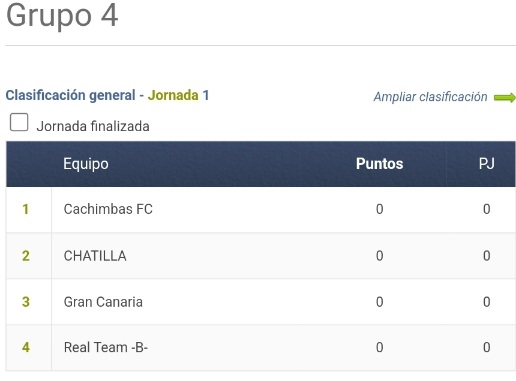The image size is (516, 381).
Task: Click Cachimbas FC's Puntos value
Action: (x=379, y=209)
